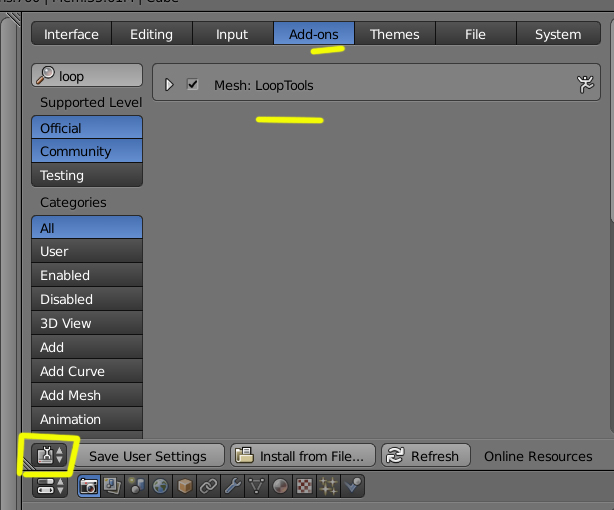Switch to the System tab
This screenshot has width=614, height=510.
558,34
